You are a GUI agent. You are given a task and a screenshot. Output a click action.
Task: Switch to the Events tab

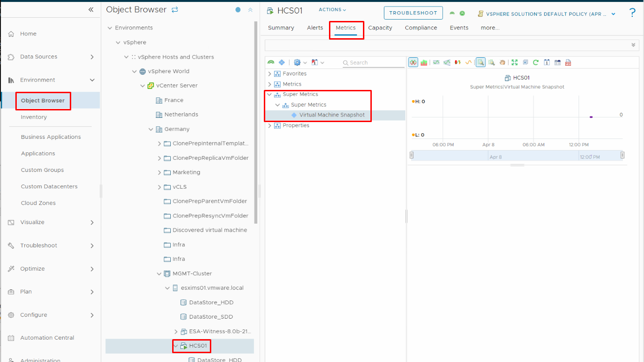click(459, 28)
